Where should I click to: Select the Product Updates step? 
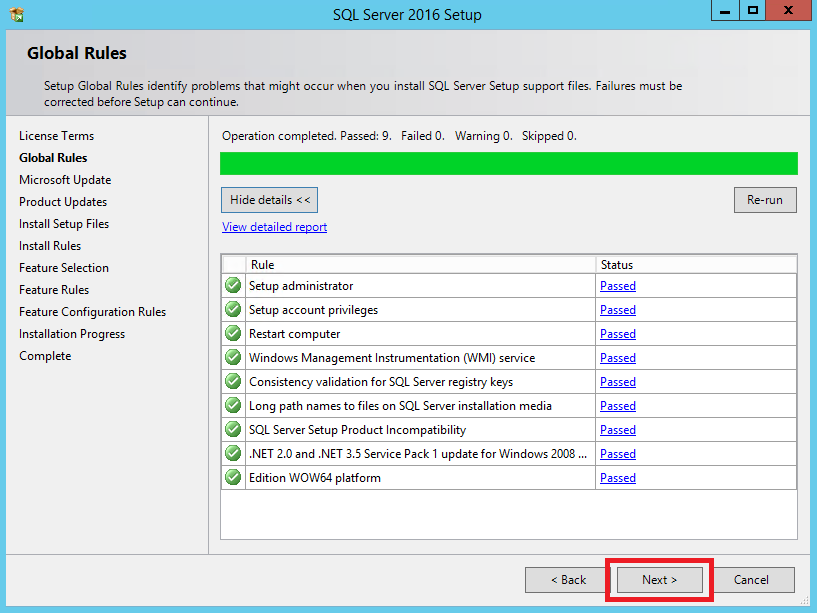point(63,202)
